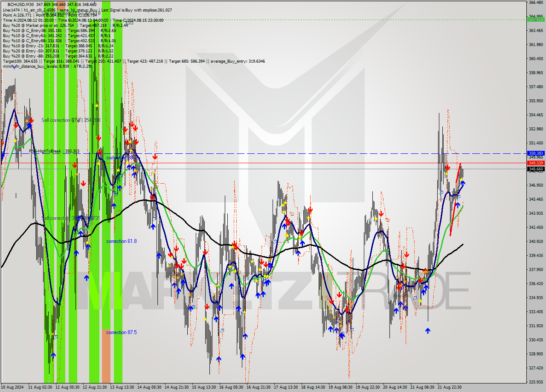The height and width of the screenshot is (392, 546).
Task: Click the blue 350.303 price tag on the axis
Action: click(x=536, y=153)
